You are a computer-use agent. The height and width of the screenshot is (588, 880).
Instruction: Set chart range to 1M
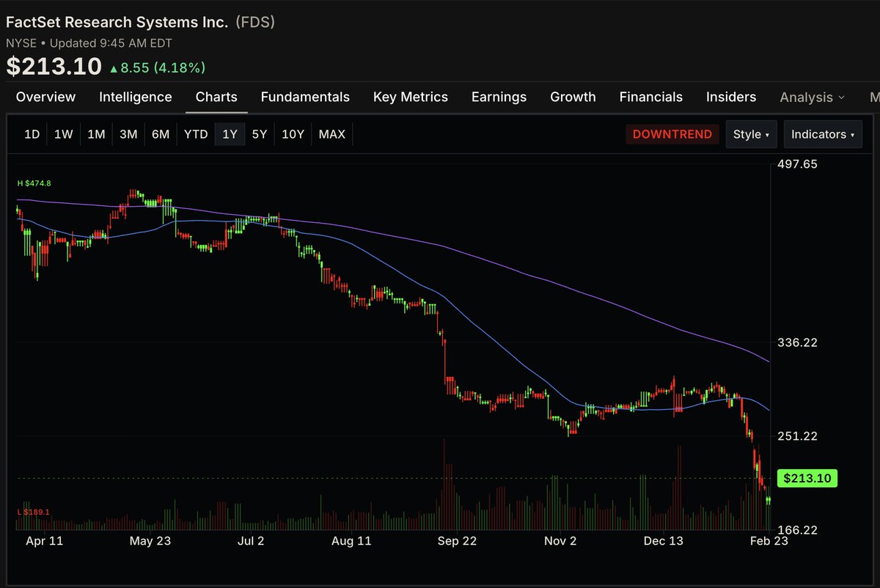click(96, 134)
